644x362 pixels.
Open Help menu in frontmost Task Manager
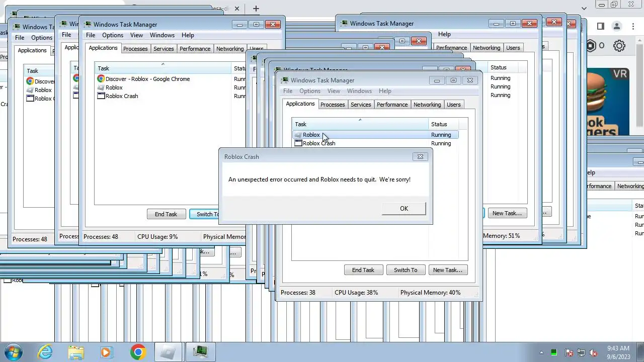385,91
